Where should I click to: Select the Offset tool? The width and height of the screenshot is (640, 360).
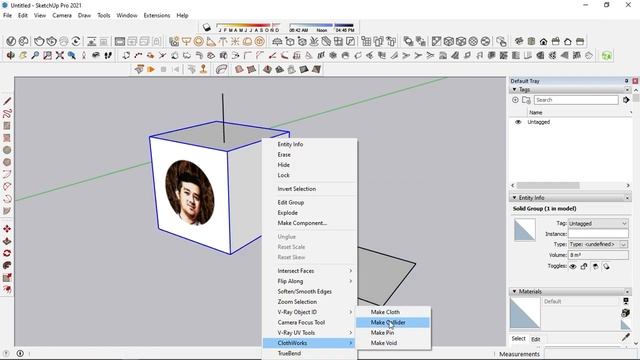pyautogui.click(x=7, y=290)
